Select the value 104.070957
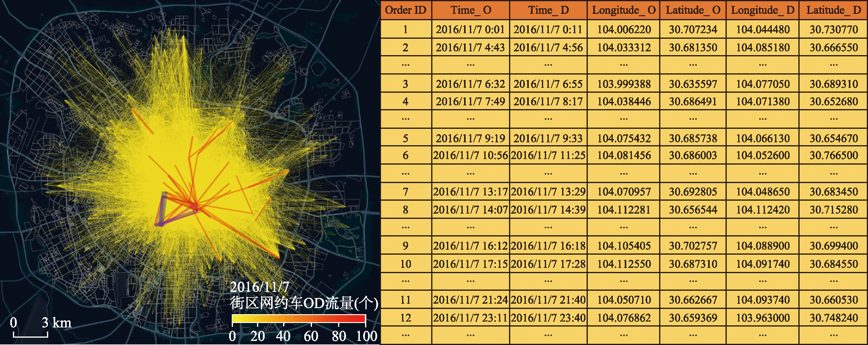 tap(624, 192)
